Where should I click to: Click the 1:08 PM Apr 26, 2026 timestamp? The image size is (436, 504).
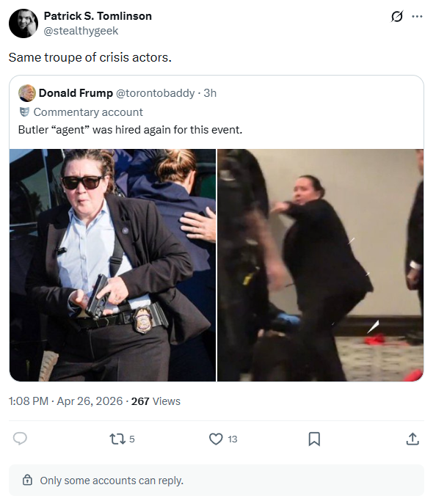click(x=66, y=401)
